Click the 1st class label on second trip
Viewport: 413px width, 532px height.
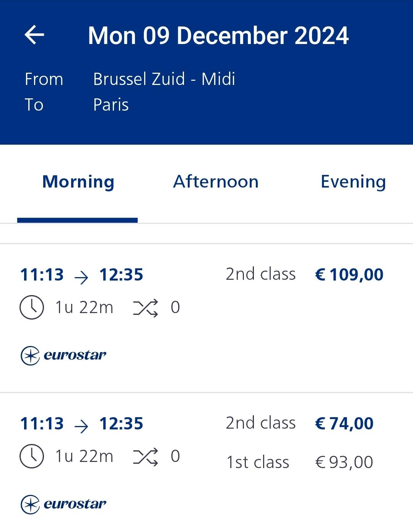(x=258, y=462)
